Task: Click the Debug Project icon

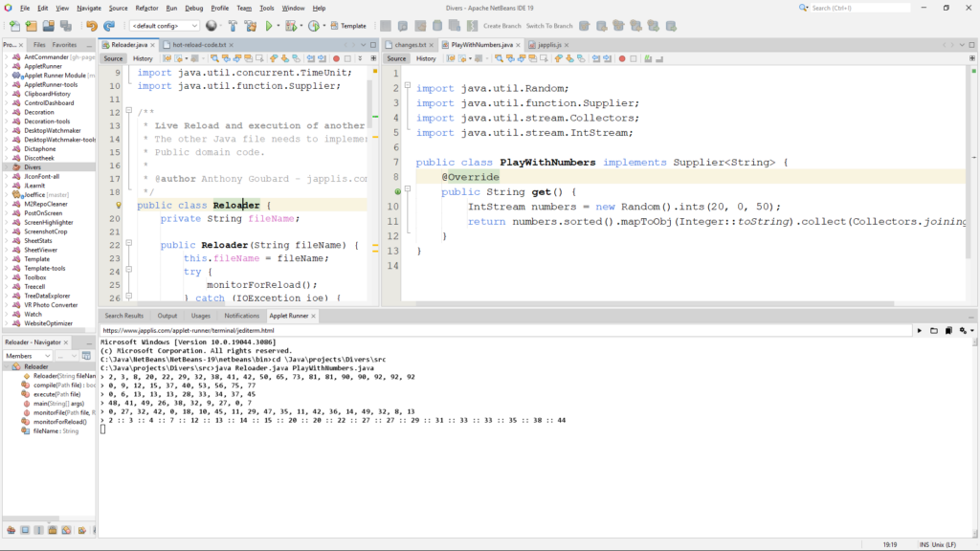Action: [x=290, y=26]
